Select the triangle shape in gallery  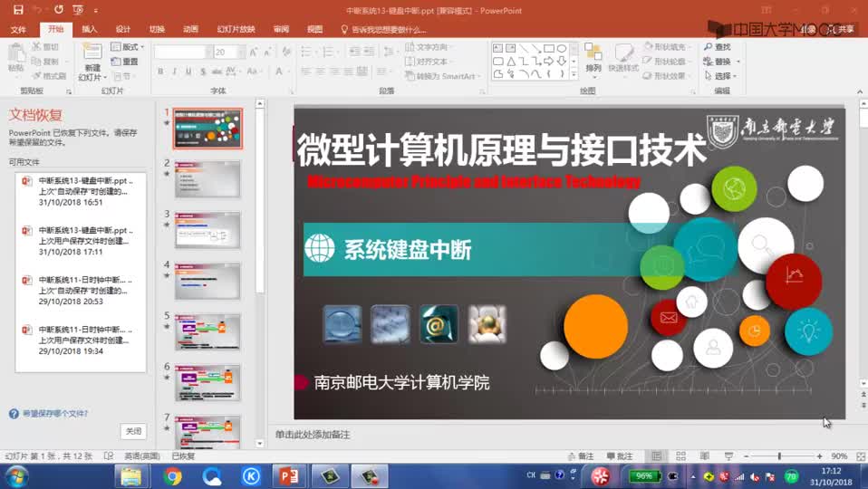click(x=511, y=61)
